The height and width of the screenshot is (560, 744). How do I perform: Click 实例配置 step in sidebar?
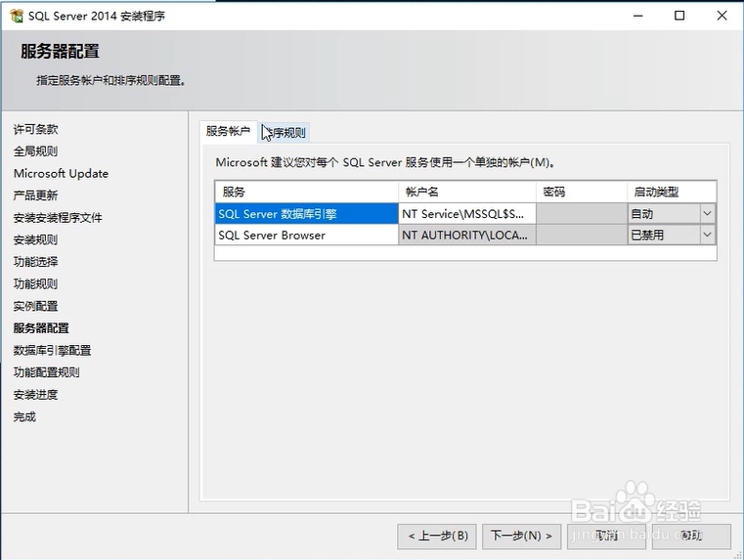35,306
